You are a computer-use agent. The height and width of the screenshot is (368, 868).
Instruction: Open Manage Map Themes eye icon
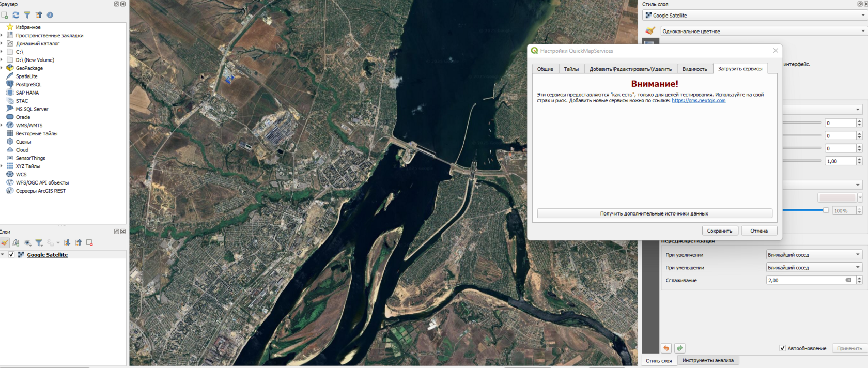pos(27,242)
